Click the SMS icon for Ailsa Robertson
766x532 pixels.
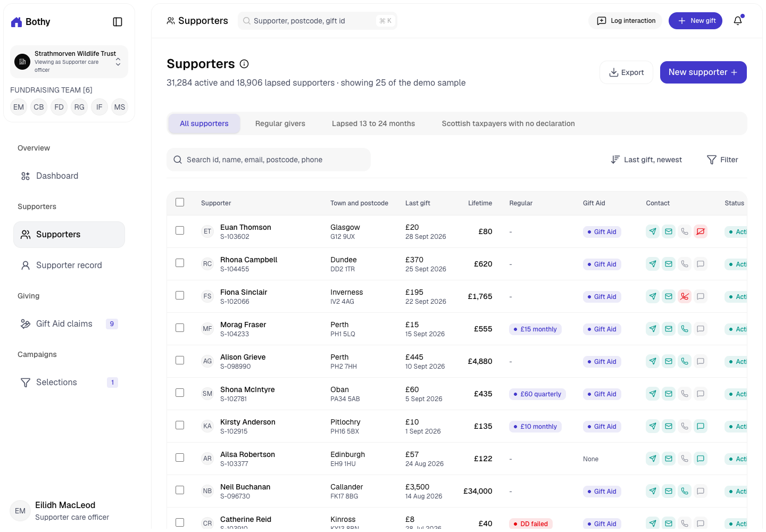pos(701,459)
